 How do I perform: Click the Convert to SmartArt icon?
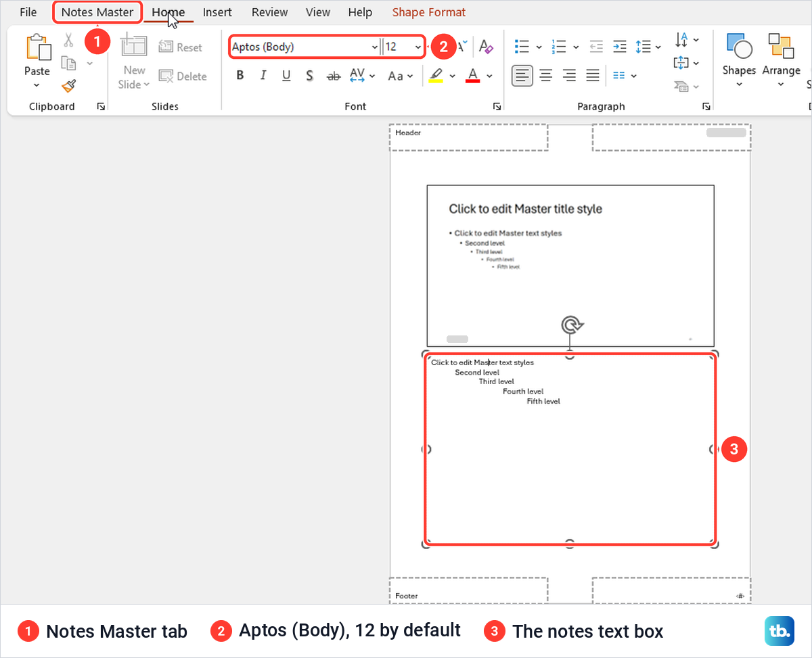point(681,86)
